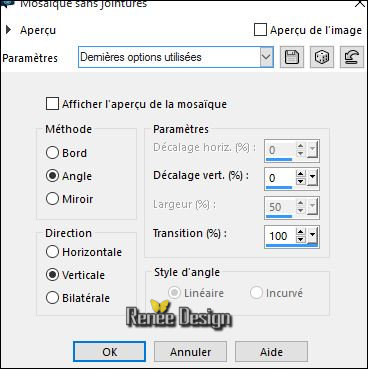Select the Bord method radio button
The height and width of the screenshot is (369, 368).
coord(52,153)
